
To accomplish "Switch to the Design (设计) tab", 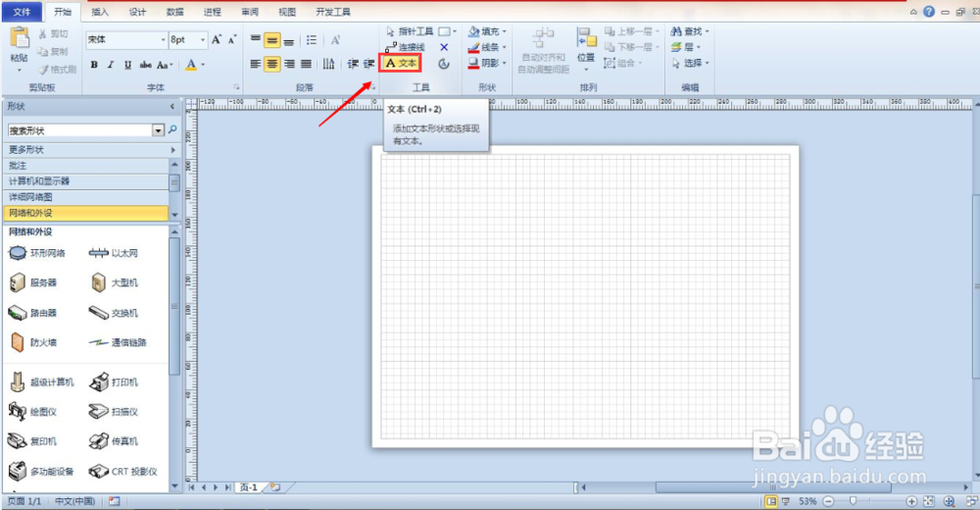I will pos(137,12).
